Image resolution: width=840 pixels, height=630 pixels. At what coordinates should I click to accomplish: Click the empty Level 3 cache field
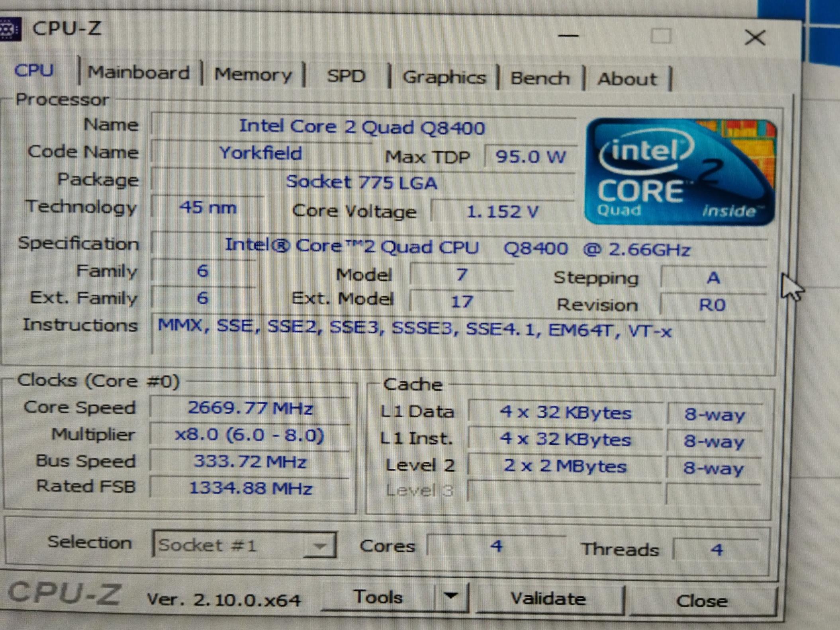click(565, 491)
